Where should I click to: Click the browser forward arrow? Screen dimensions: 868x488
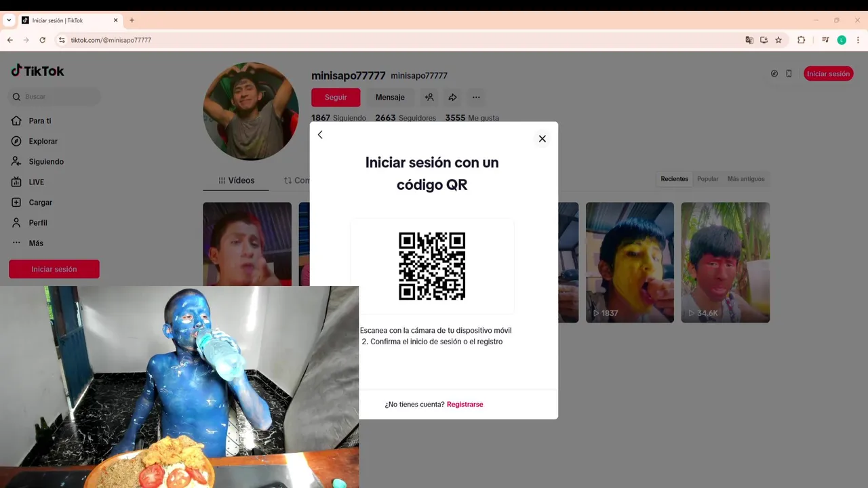tap(26, 40)
